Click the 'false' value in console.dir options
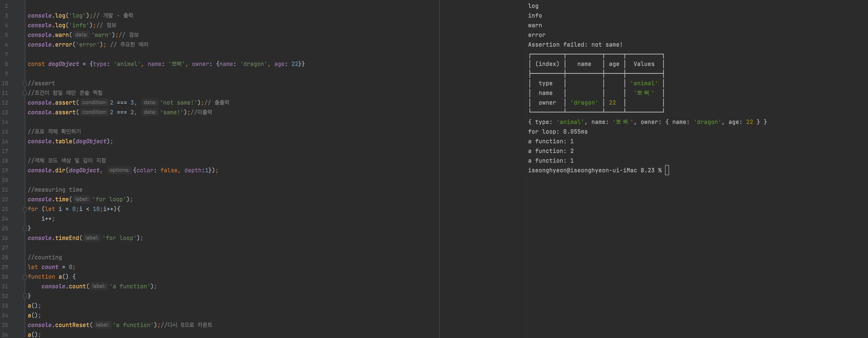Screen dimensions: 868x338 click(x=169, y=170)
